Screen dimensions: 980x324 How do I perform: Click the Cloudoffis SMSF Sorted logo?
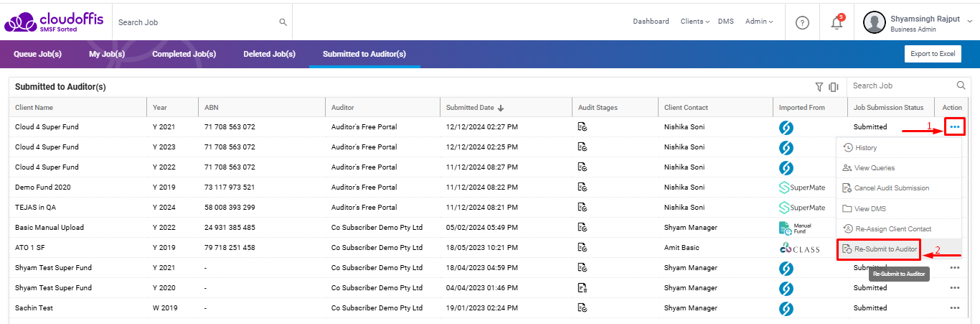coord(52,22)
